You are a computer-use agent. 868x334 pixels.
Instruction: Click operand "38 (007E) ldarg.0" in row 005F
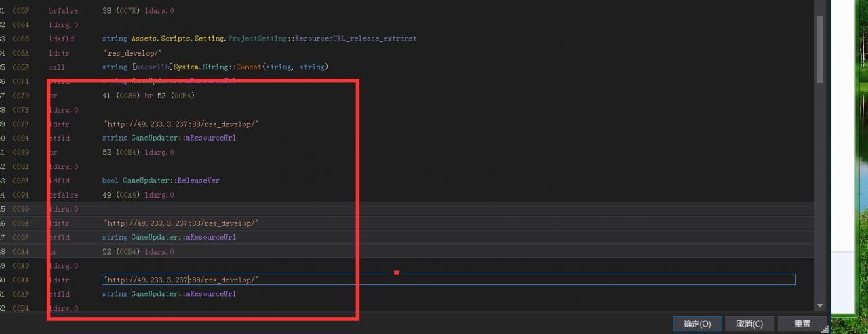(x=138, y=11)
